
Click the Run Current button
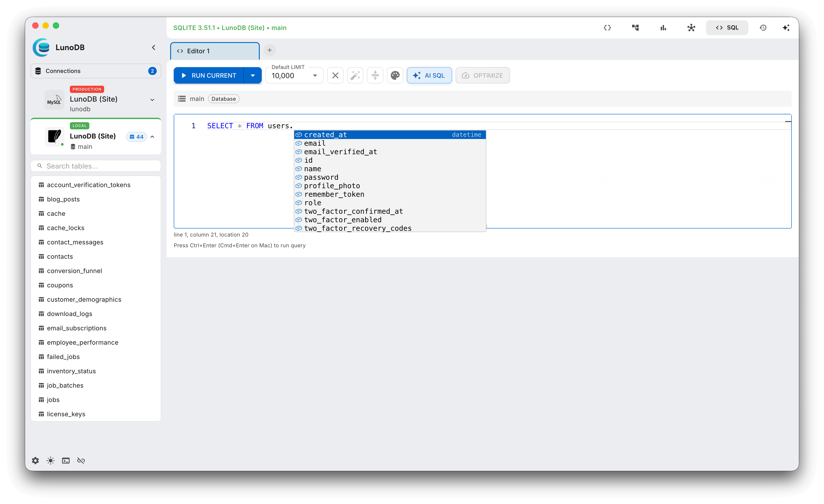click(209, 76)
